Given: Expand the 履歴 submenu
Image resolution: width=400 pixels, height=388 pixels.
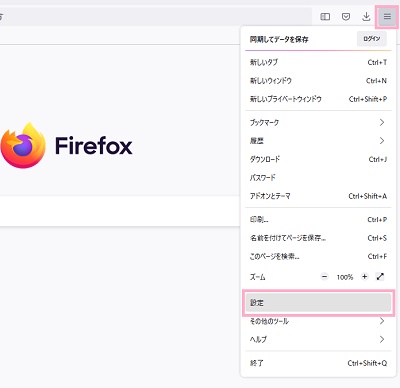Looking at the screenshot, I should click(318, 141).
